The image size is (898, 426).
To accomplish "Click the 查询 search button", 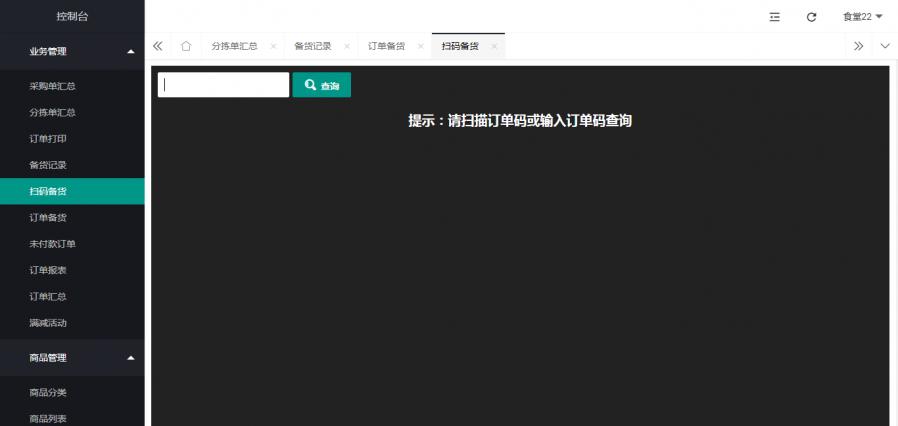I will coord(321,86).
